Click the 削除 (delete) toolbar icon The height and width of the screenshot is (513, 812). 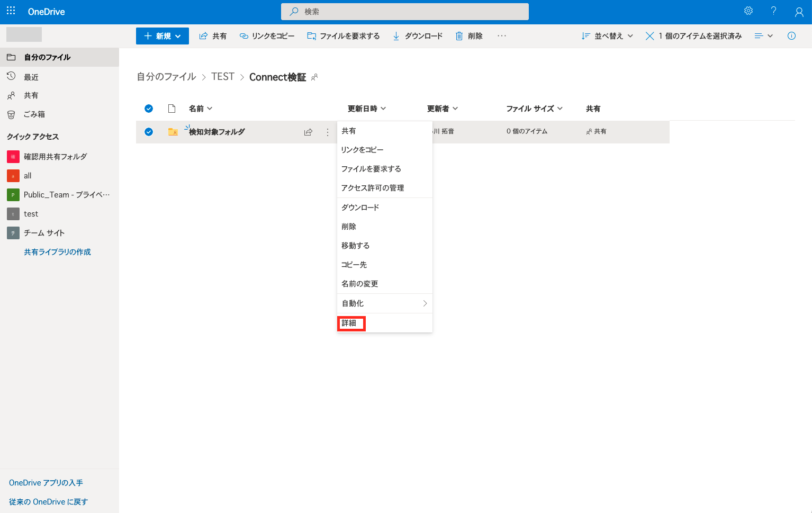[458, 35]
